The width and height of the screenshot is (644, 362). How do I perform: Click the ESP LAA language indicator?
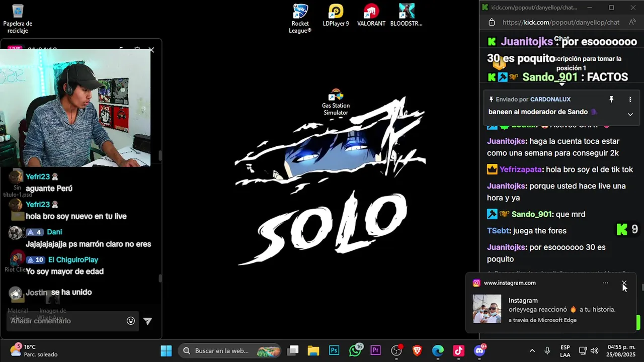click(565, 351)
